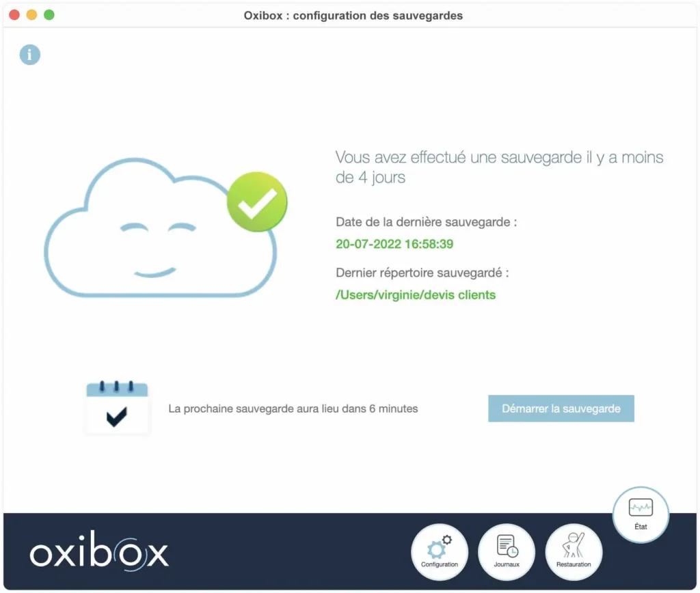Click the calendar schedule icon
This screenshot has height=593, width=700.
tap(117, 408)
